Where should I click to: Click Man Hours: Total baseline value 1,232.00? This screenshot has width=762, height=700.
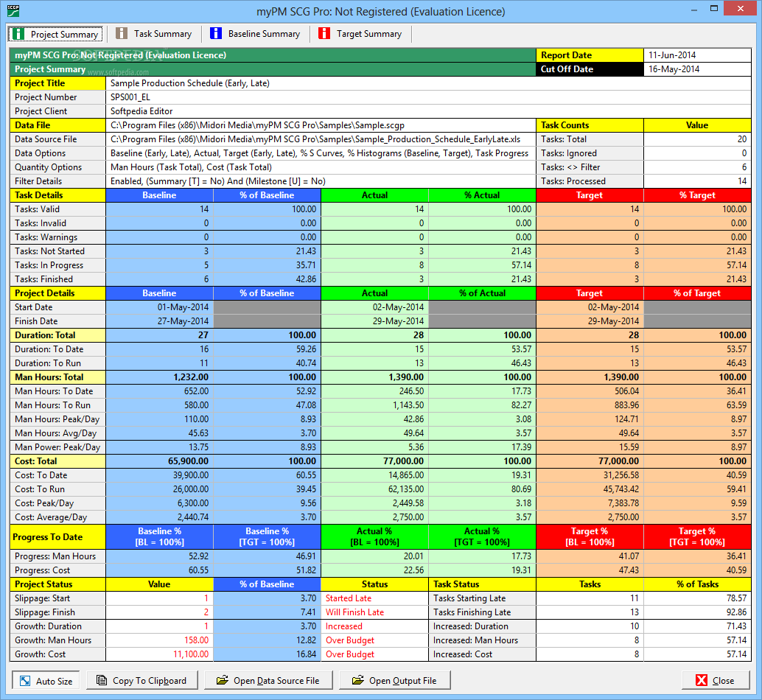click(x=159, y=377)
